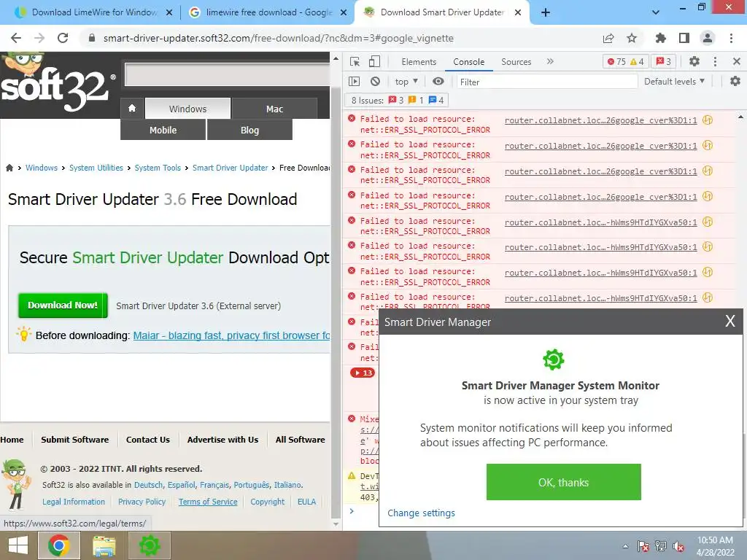747x560 pixels.
Task: Toggle the Chrome side panel icon
Action: (x=684, y=38)
